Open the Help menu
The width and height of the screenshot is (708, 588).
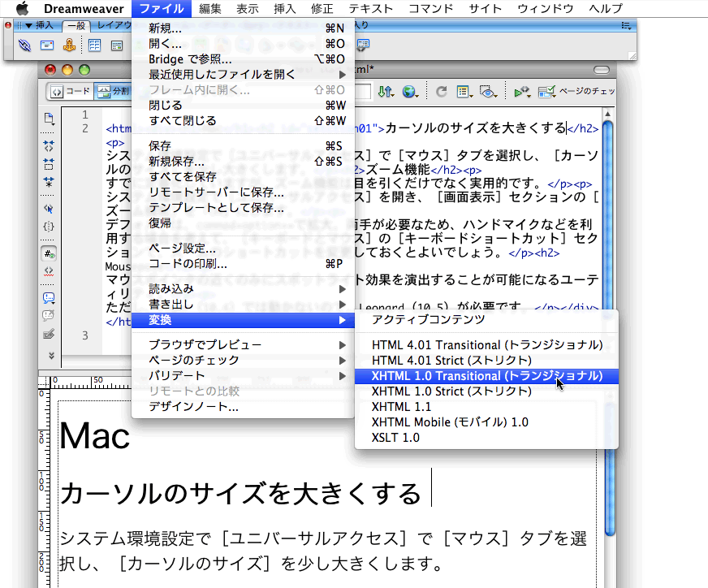(x=606, y=9)
